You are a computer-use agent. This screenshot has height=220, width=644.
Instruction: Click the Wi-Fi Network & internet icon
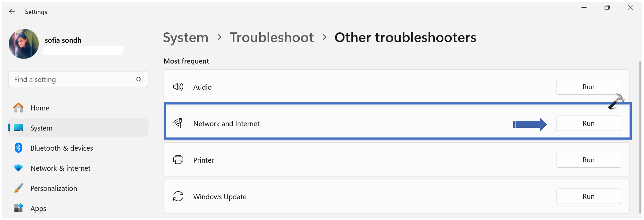pos(18,168)
